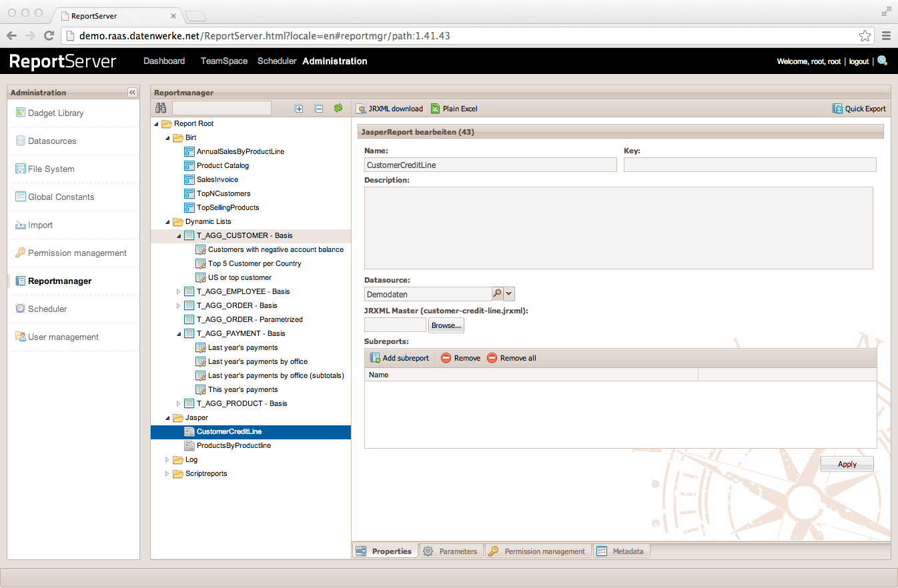Click the global search magnifier icon top right
This screenshot has width=898, height=588.
pyautogui.click(x=883, y=61)
